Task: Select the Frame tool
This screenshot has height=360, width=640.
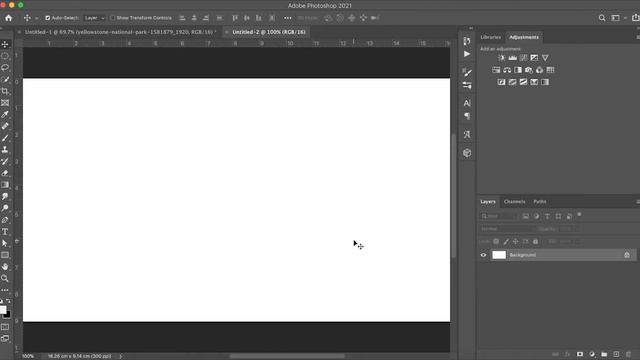Action: click(5, 103)
